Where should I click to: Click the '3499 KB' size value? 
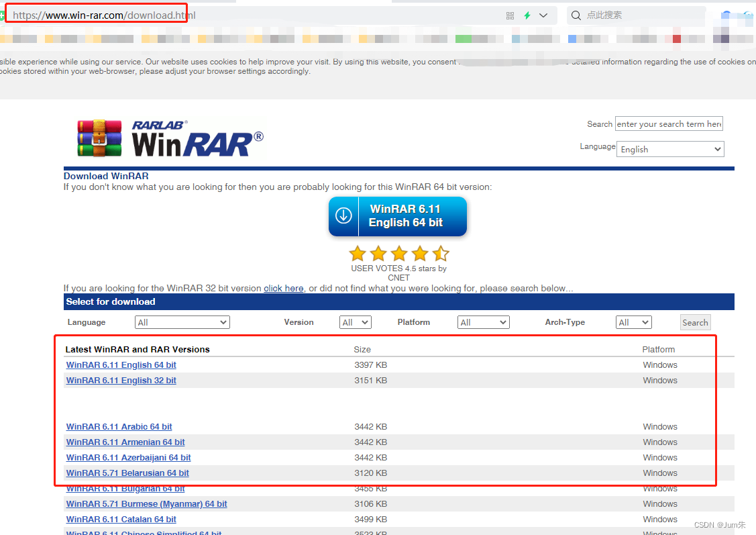pos(371,520)
